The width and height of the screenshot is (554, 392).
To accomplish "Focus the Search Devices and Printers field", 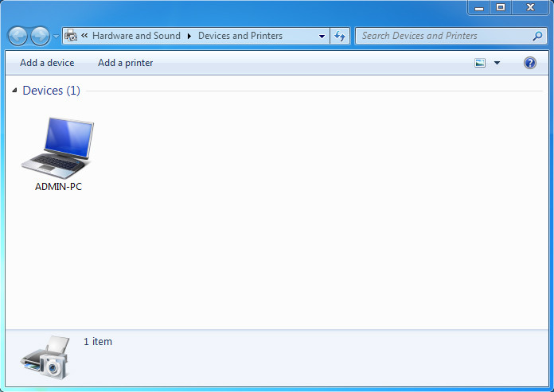I will [x=442, y=36].
